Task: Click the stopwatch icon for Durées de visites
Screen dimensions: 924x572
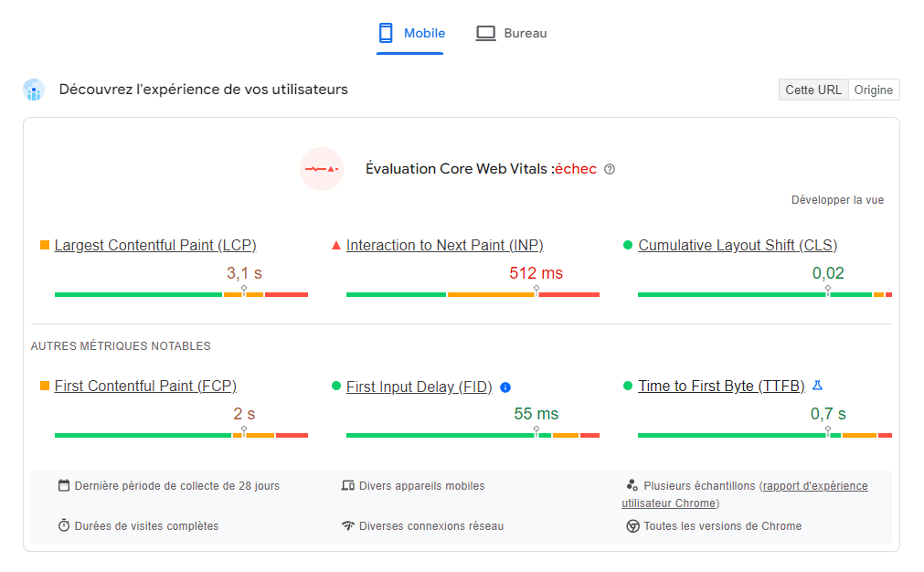Action: 64,526
